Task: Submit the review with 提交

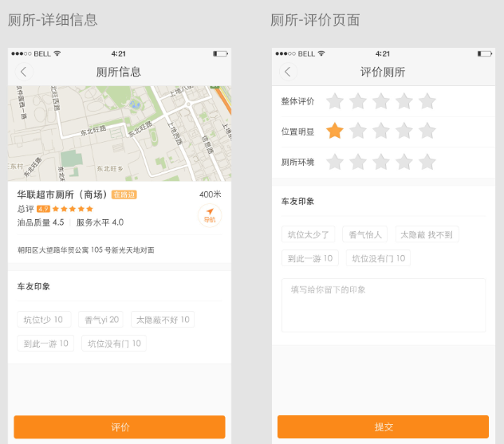Action: pyautogui.click(x=383, y=426)
